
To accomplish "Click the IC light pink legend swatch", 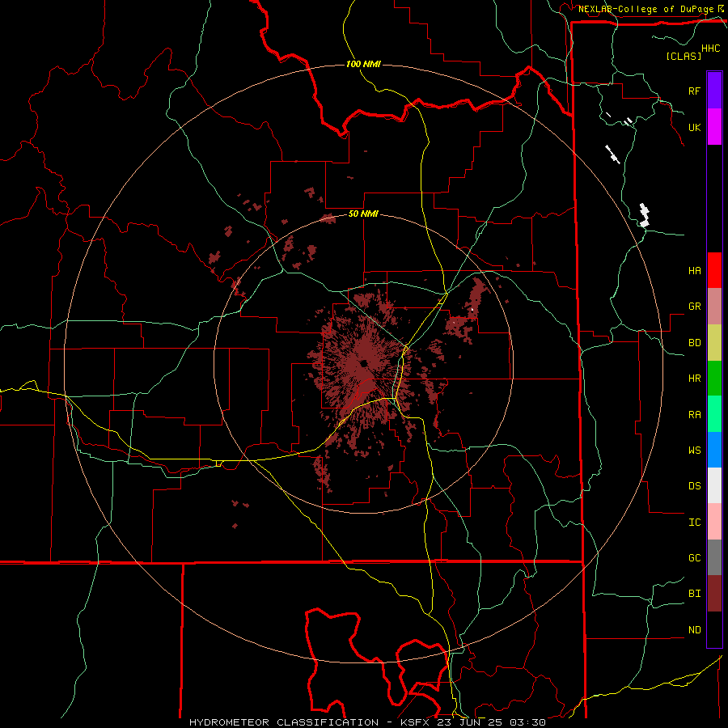I will pyautogui.click(x=714, y=522).
